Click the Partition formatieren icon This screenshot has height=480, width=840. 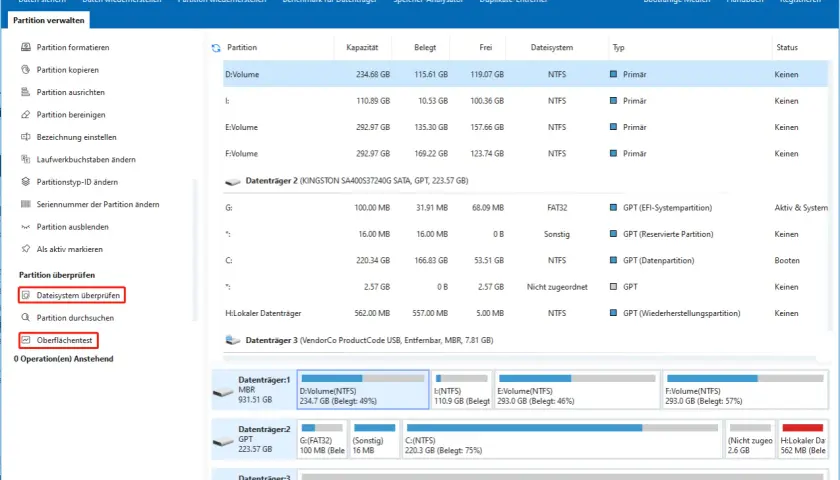(x=26, y=47)
